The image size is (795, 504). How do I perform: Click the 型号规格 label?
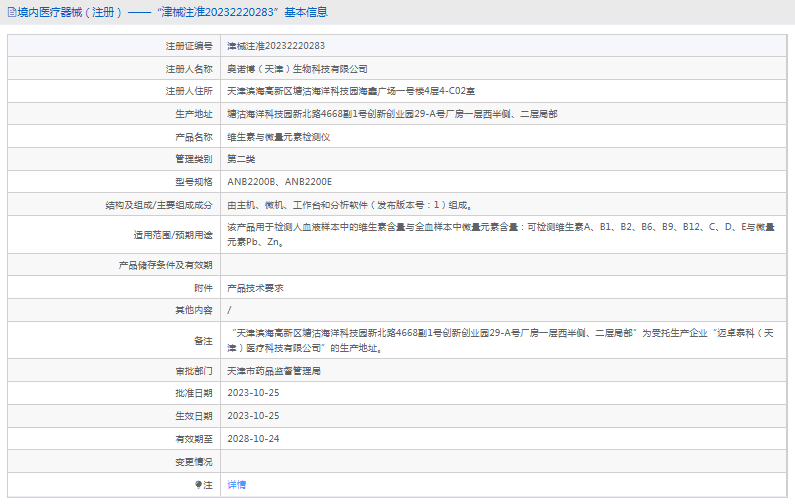tap(194, 182)
